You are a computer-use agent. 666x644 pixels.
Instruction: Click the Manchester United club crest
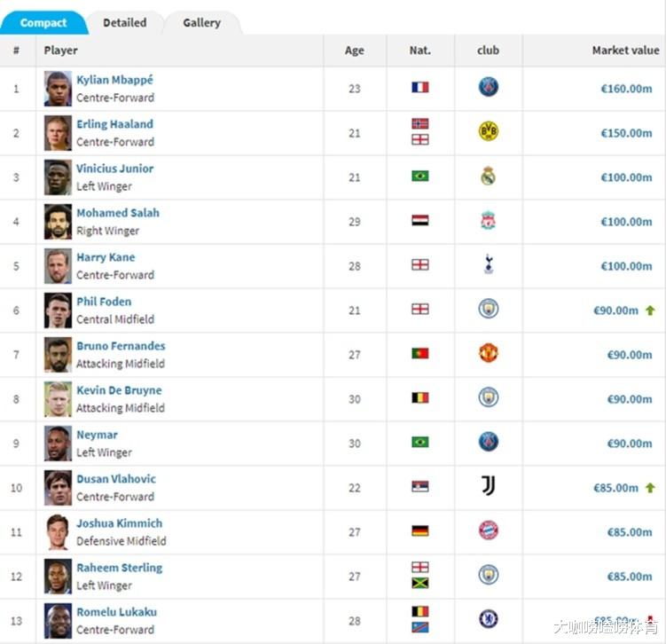[488, 353]
